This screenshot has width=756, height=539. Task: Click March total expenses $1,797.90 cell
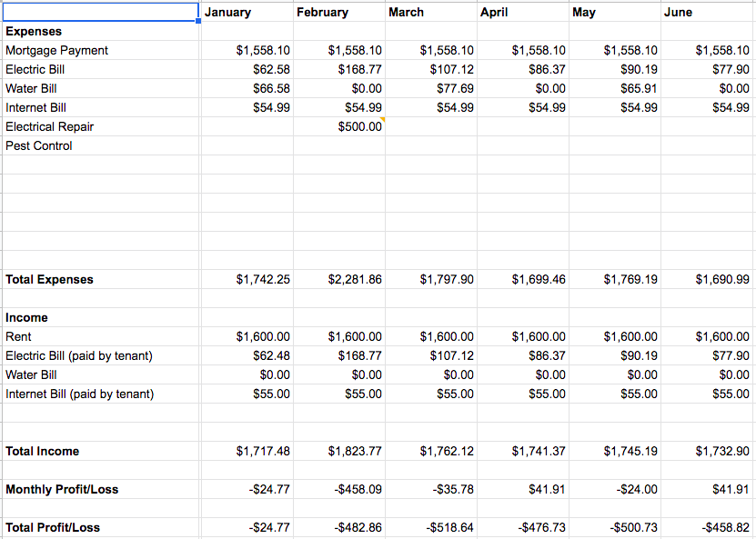click(431, 279)
